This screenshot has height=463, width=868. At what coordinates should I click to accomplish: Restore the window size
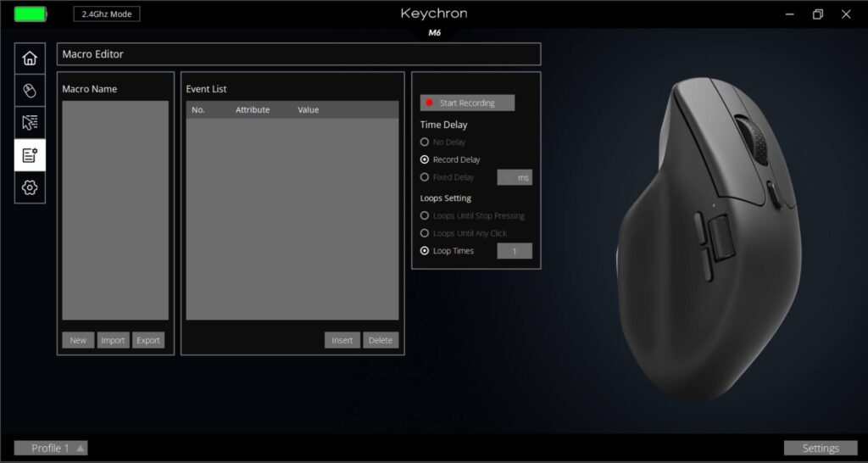[817, 14]
